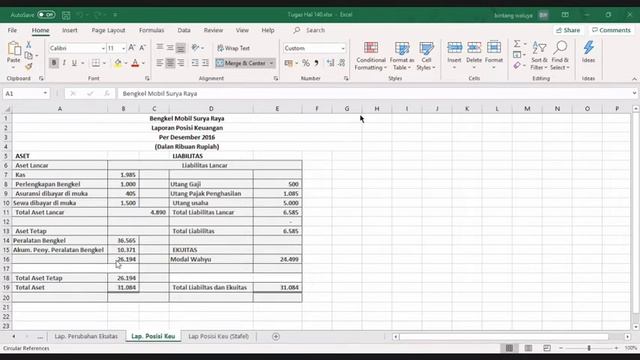This screenshot has height=360, width=640.
Task: Switch to the Insert ribbon tab
Action: [70, 30]
